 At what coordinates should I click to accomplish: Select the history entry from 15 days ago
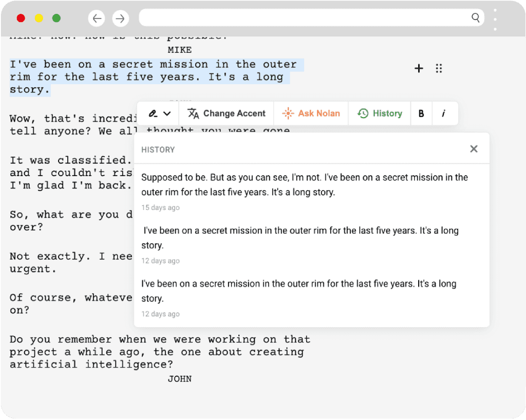tap(304, 185)
